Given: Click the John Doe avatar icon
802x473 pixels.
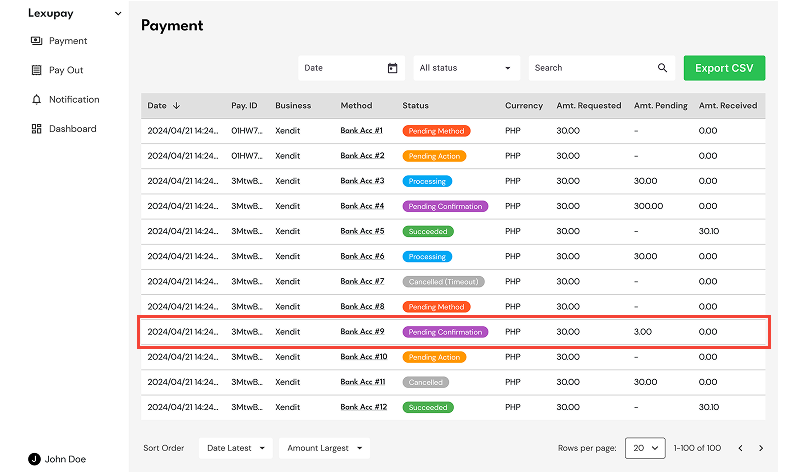Looking at the screenshot, I should pyautogui.click(x=34, y=459).
